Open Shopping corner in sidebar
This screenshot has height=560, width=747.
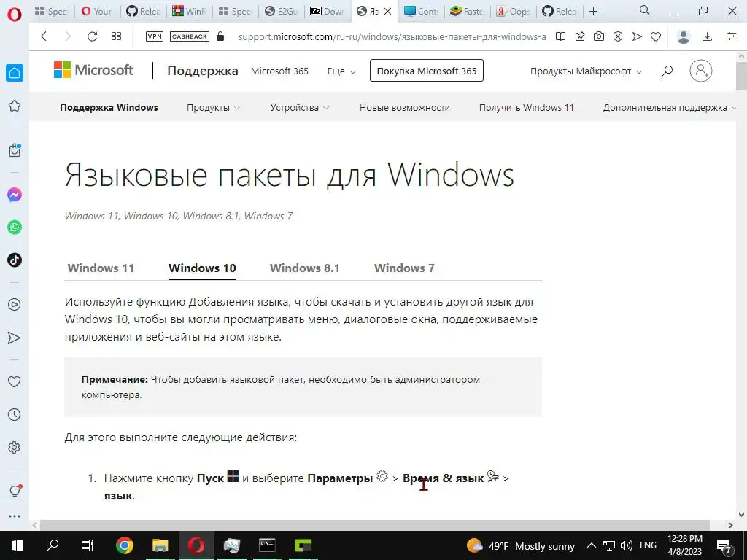15,150
